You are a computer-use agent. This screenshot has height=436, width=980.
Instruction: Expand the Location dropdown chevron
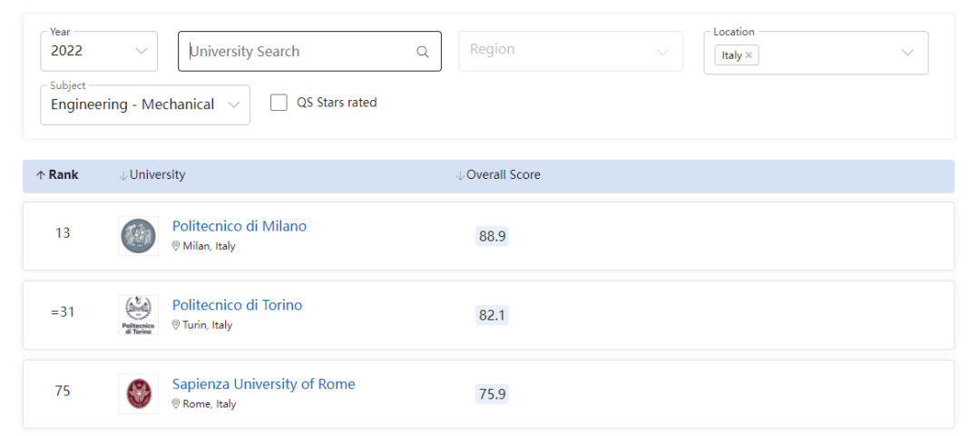[907, 53]
